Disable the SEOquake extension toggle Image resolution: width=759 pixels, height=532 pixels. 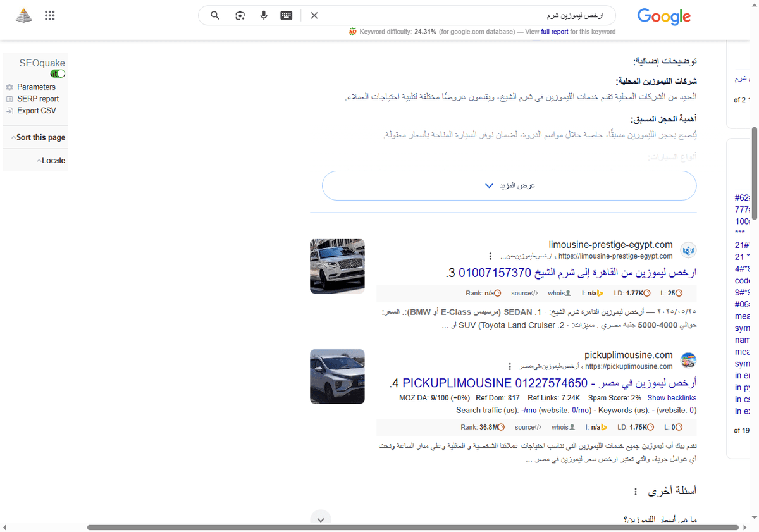point(58,73)
